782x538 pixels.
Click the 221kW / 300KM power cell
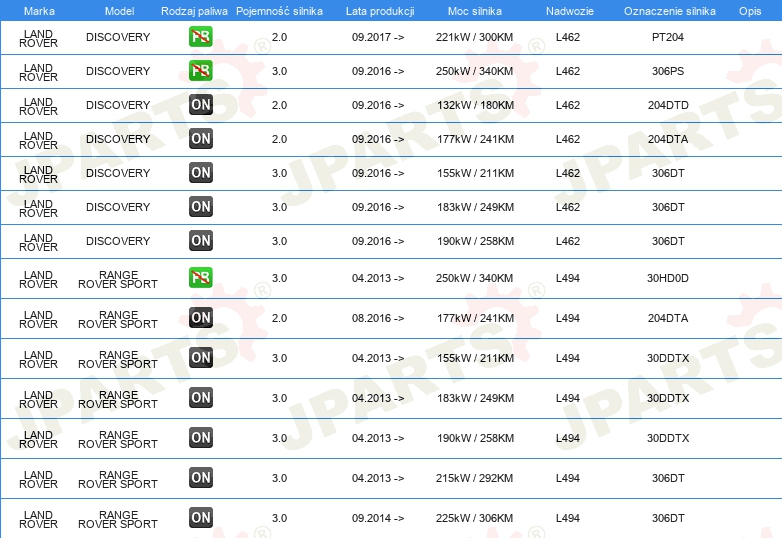pyautogui.click(x=474, y=37)
